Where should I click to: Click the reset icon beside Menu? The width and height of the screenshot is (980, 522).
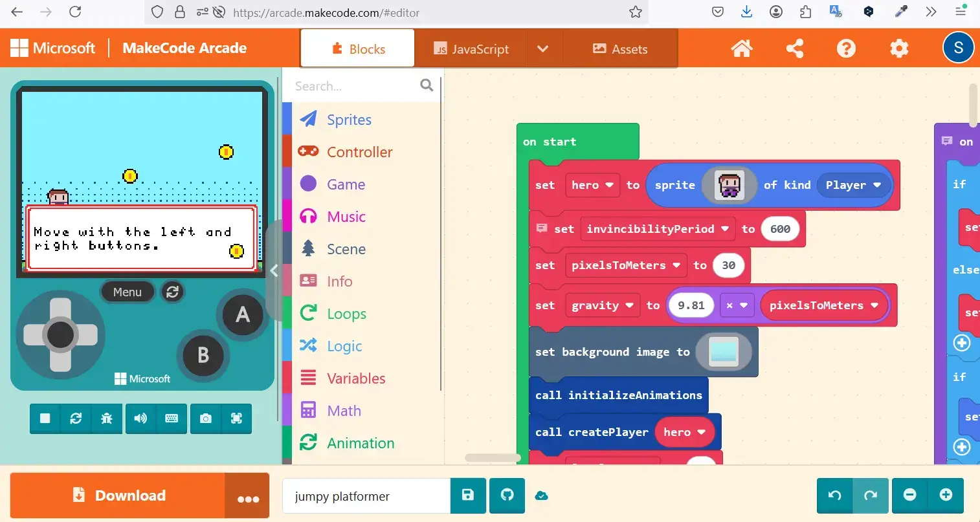172,292
